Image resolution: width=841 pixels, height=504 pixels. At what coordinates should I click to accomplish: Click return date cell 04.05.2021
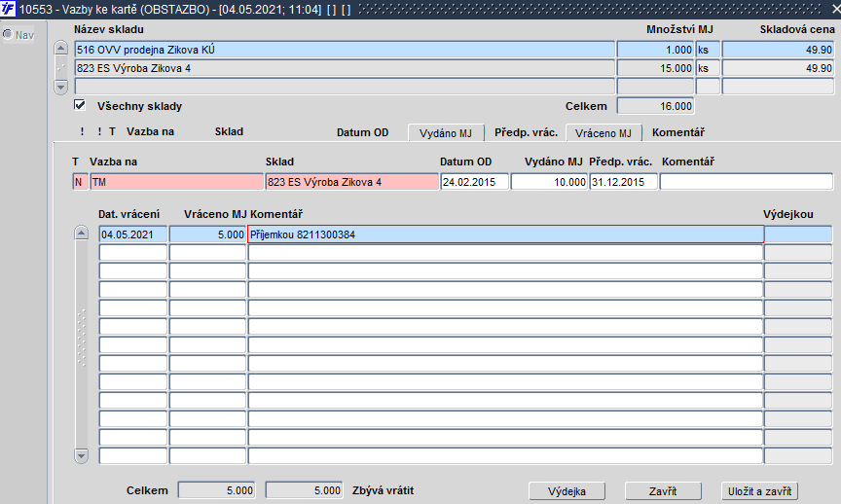pyautogui.click(x=133, y=234)
